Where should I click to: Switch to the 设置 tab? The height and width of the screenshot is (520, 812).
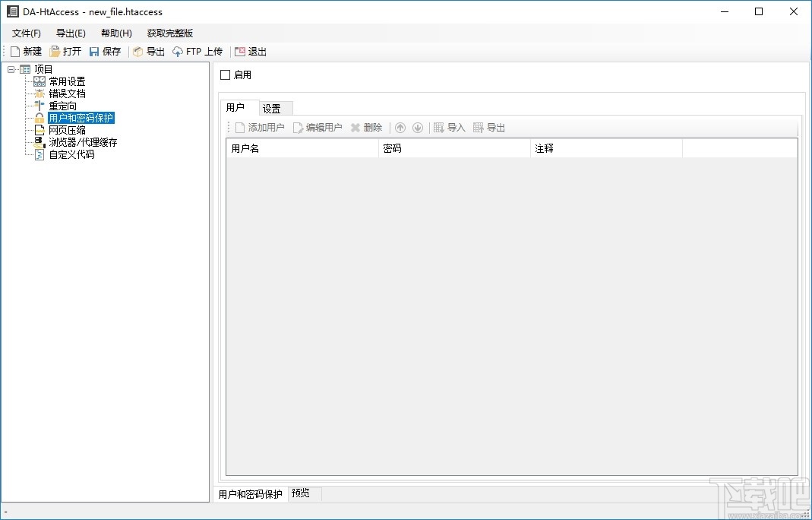click(x=273, y=107)
